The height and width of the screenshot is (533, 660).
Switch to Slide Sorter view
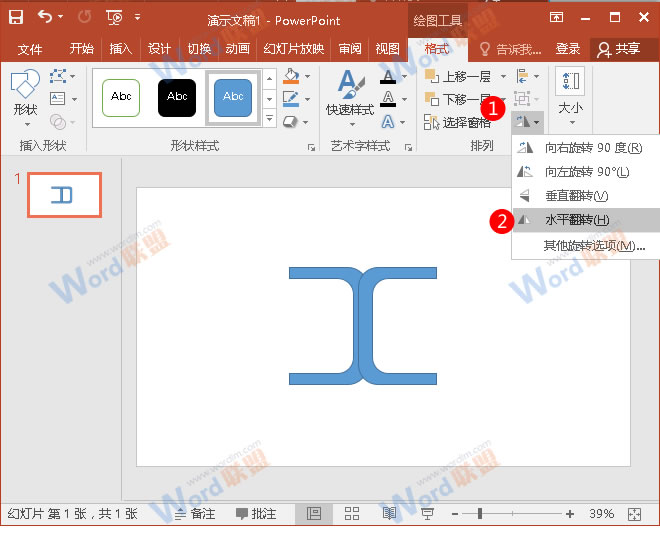coord(351,513)
